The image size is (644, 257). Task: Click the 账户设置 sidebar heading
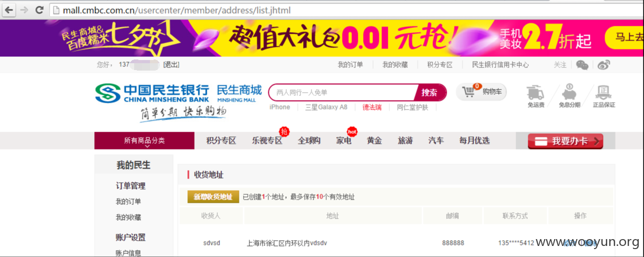pos(130,238)
